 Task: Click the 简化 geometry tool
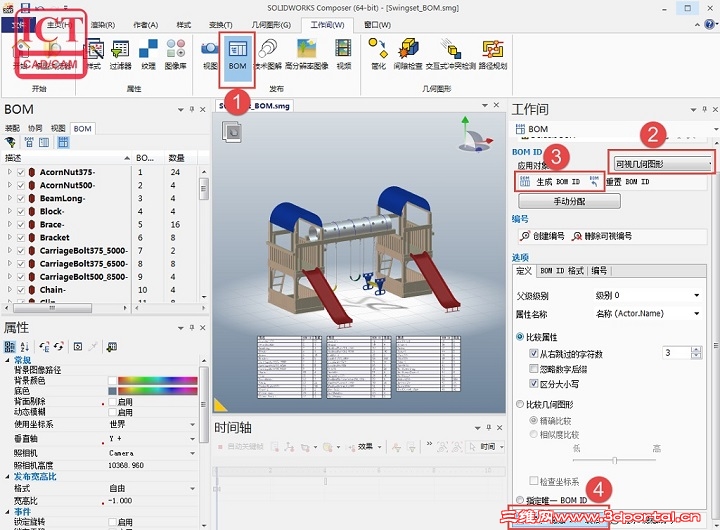pyautogui.click(x=378, y=55)
